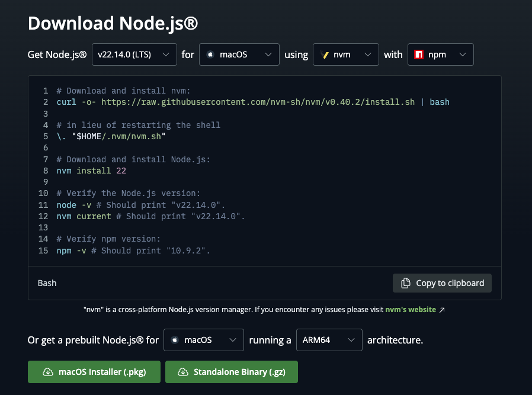Image resolution: width=532 pixels, height=395 pixels.
Task: Download the Standalone Binary (.gz)
Action: click(x=231, y=372)
